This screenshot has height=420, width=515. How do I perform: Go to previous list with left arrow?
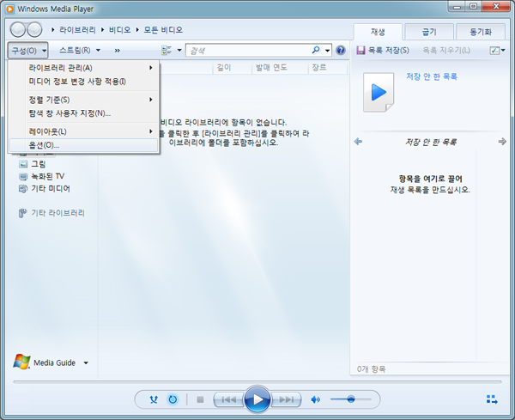coord(358,142)
